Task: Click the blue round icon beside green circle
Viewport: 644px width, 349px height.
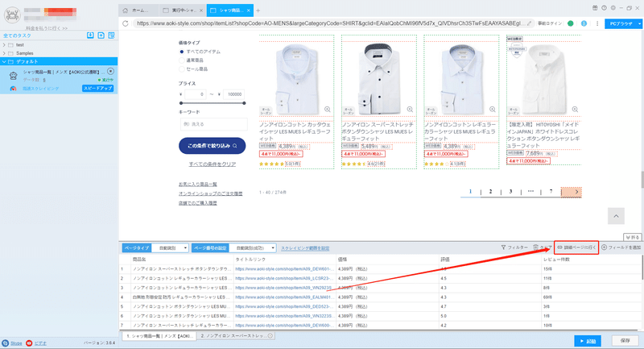Action: (584, 23)
